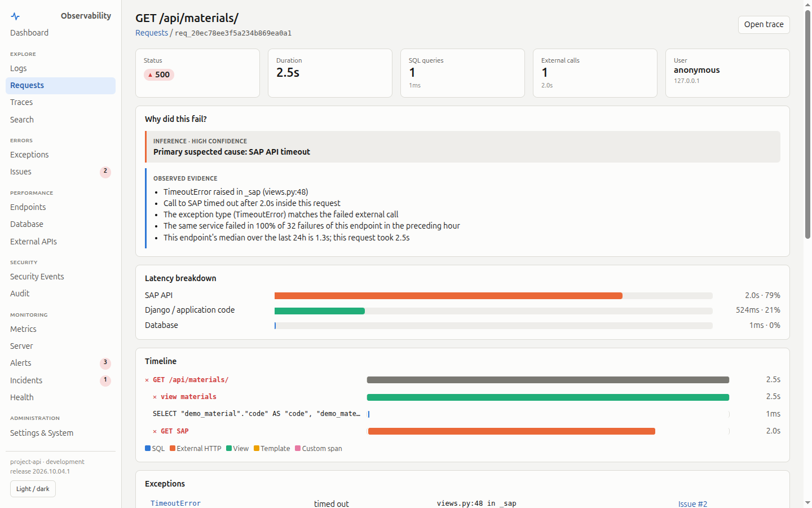
Task: Click the TimeoutError exception link
Action: point(175,503)
